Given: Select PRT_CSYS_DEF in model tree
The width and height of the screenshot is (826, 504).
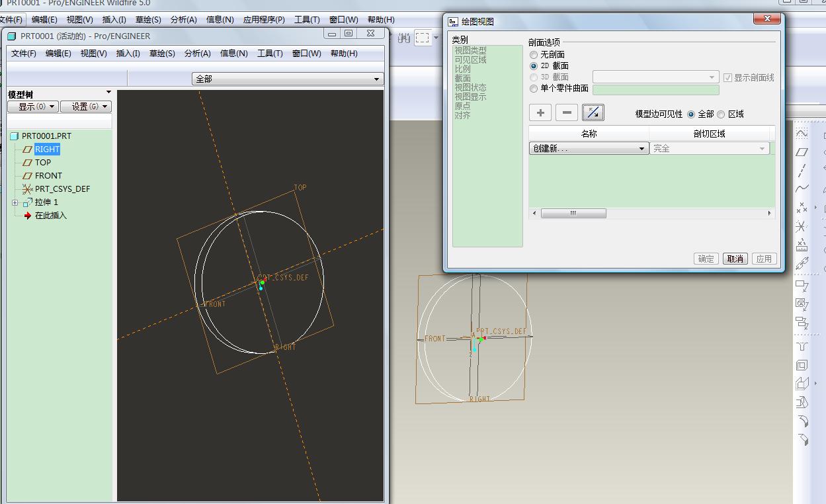Looking at the screenshot, I should [x=62, y=189].
